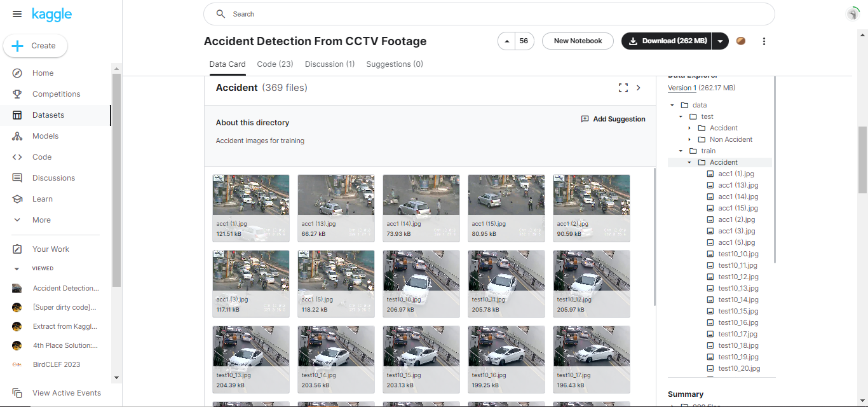This screenshot has width=868, height=407.
Task: Collapse the train folder arrow
Action: point(681,151)
